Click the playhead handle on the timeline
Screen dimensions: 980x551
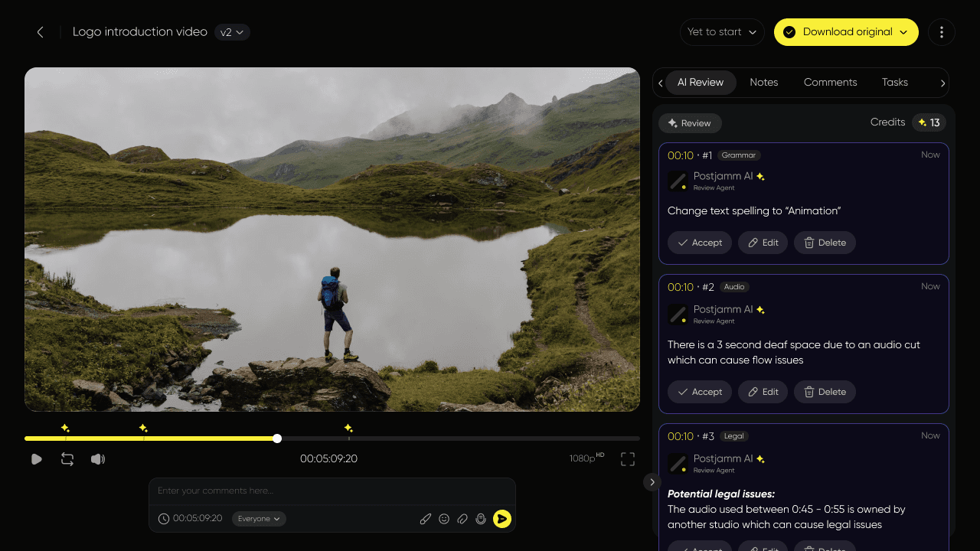277,439
